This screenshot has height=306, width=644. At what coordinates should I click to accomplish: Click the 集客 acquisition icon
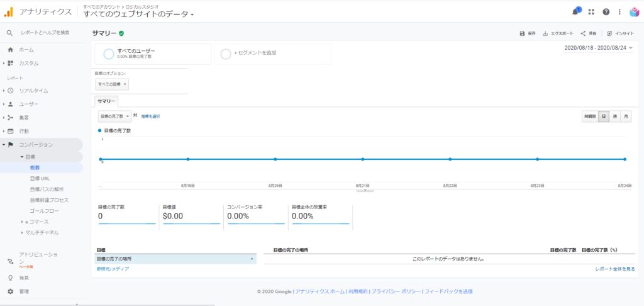click(11, 118)
